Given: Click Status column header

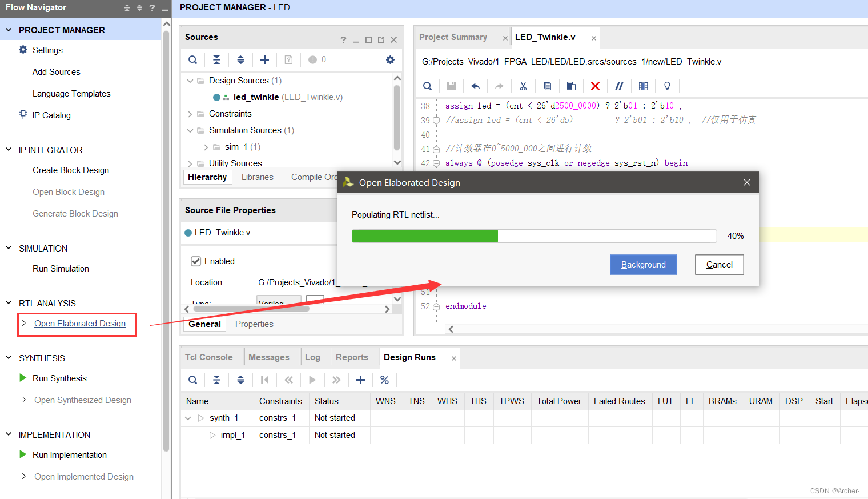Looking at the screenshot, I should point(326,401).
